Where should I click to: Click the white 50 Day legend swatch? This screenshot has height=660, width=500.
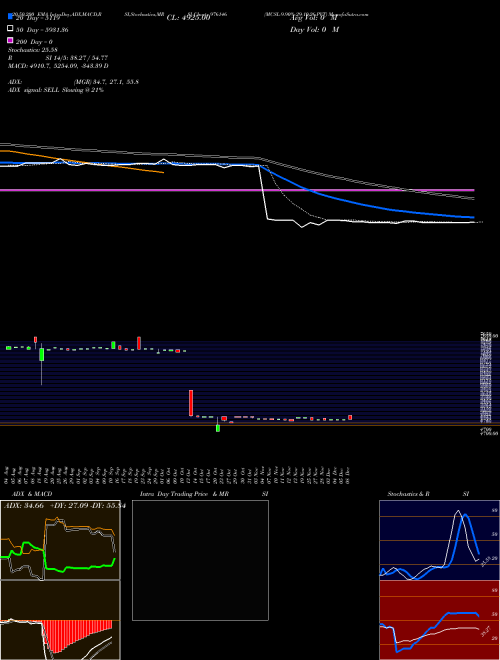click(10, 29)
